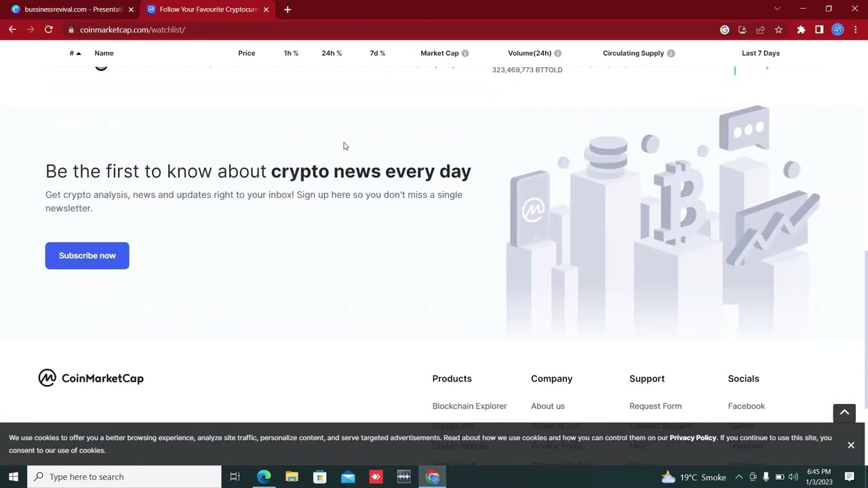
Task: Click the install app icon in the address bar
Action: pos(742,30)
